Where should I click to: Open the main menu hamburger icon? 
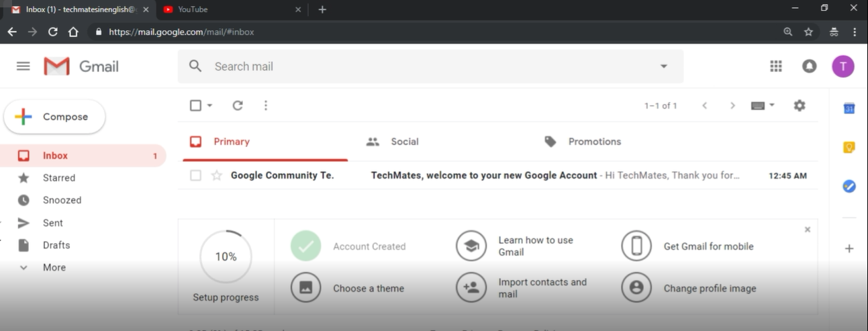23,66
